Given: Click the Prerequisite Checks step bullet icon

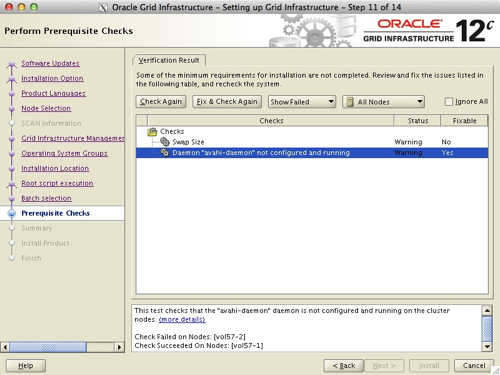Looking at the screenshot, I should [x=12, y=213].
